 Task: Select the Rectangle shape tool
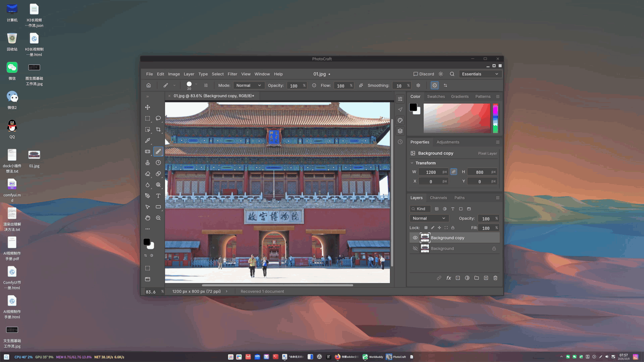coord(158,207)
